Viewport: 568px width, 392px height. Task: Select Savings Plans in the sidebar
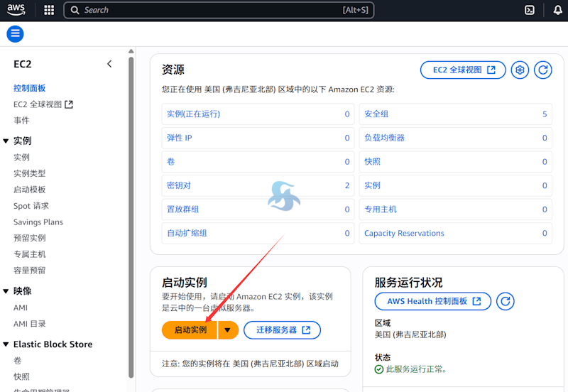coord(38,222)
